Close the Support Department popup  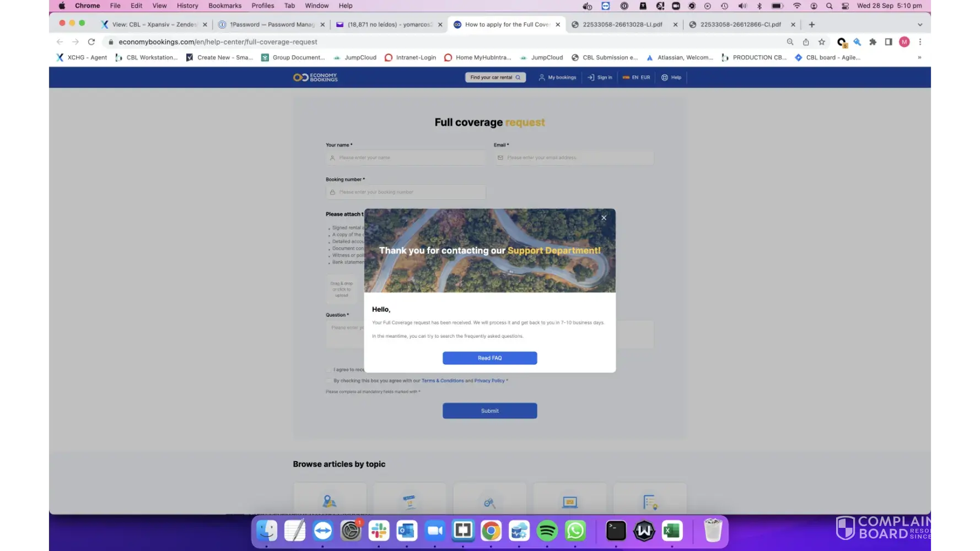(604, 218)
